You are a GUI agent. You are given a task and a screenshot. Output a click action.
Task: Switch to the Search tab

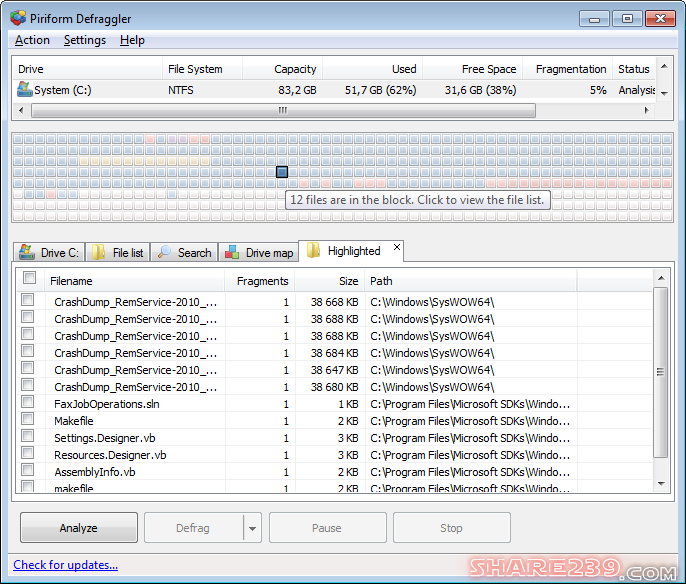184,252
